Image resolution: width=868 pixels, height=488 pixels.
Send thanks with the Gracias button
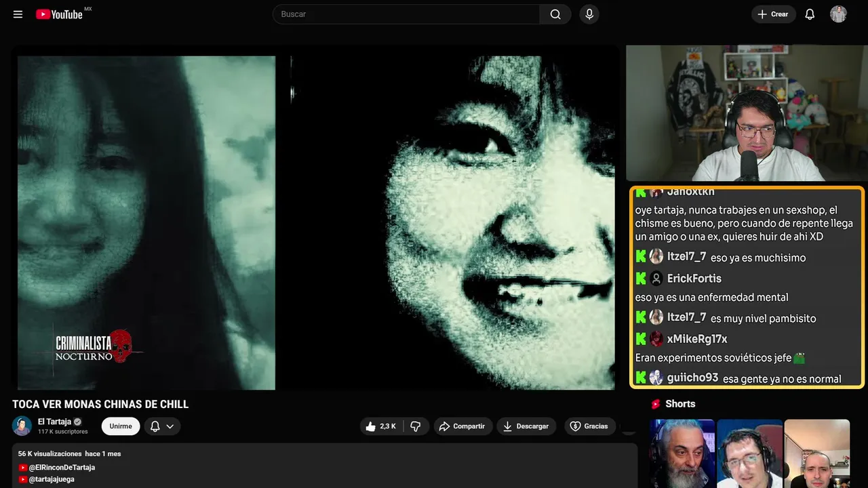(590, 426)
